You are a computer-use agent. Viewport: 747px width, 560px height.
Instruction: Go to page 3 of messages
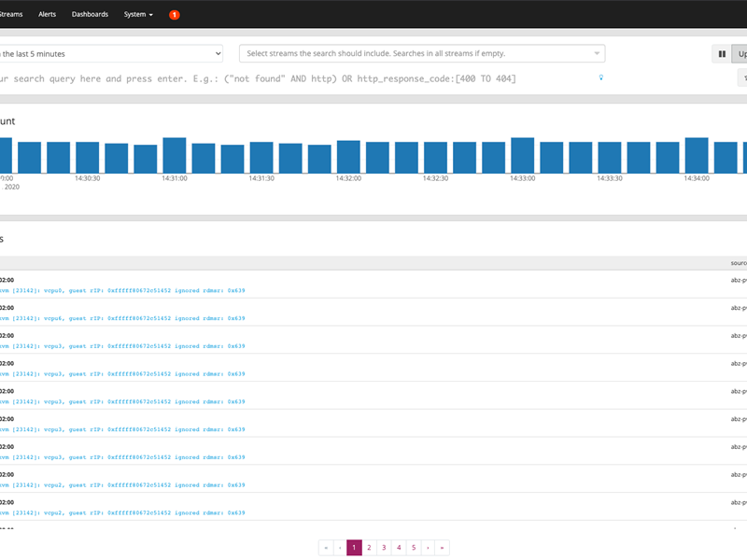coord(384,548)
